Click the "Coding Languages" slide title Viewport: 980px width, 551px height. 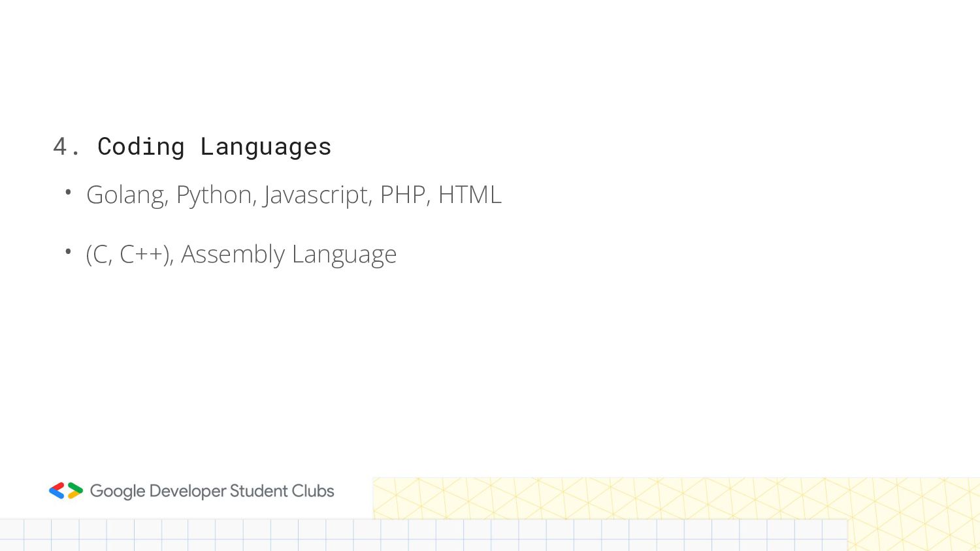pos(214,147)
